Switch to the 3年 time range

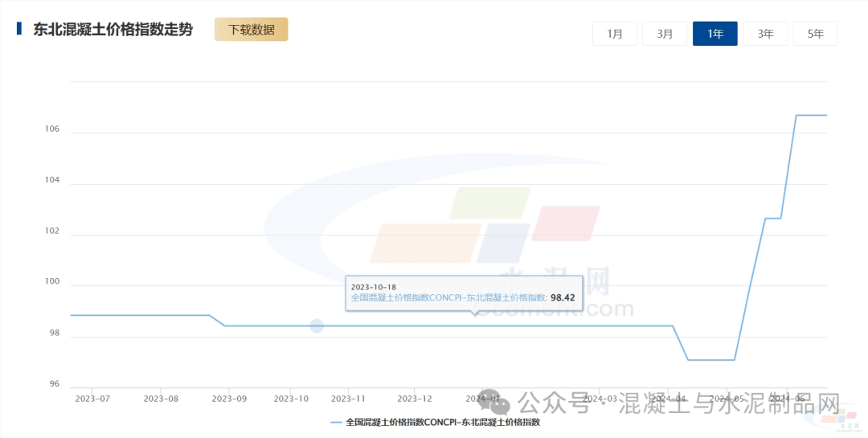click(x=766, y=34)
